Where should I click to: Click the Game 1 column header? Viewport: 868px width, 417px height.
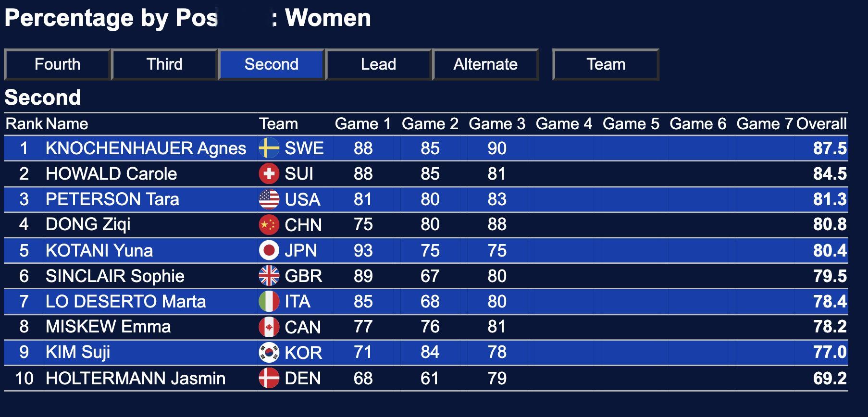[363, 124]
